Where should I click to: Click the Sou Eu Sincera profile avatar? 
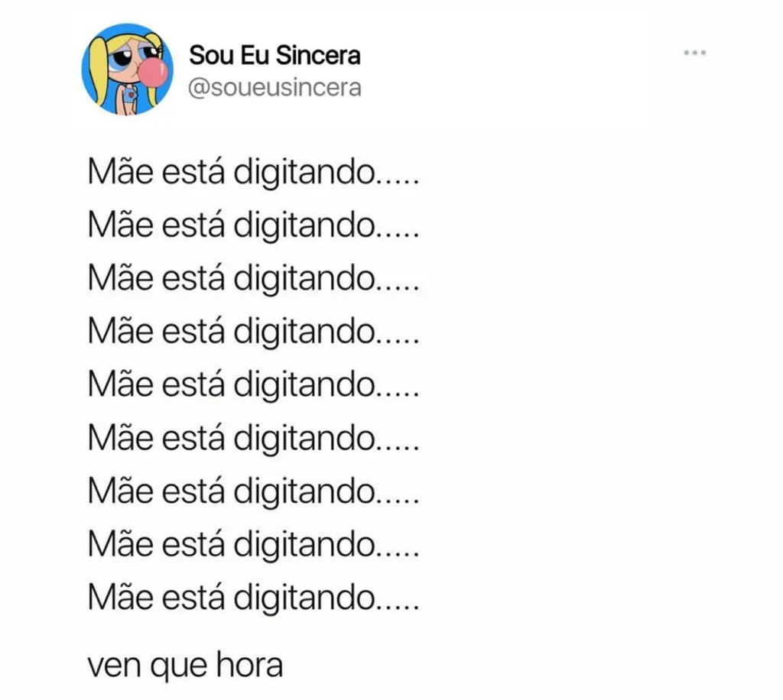(128, 69)
